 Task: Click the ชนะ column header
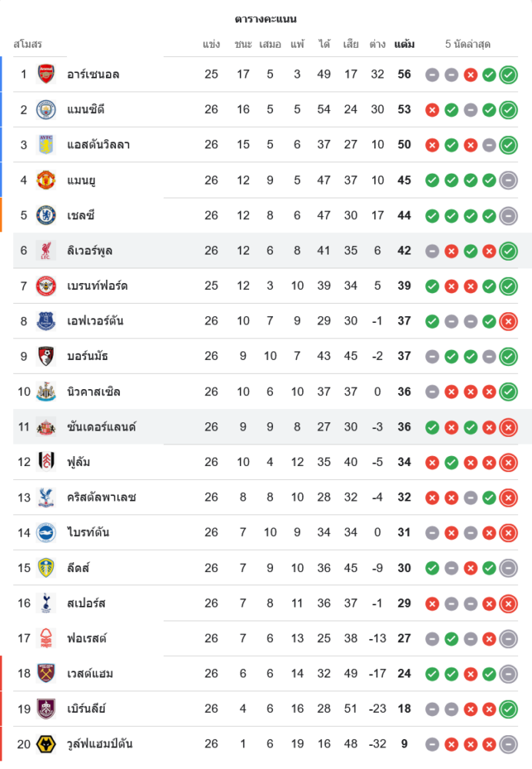243,44
